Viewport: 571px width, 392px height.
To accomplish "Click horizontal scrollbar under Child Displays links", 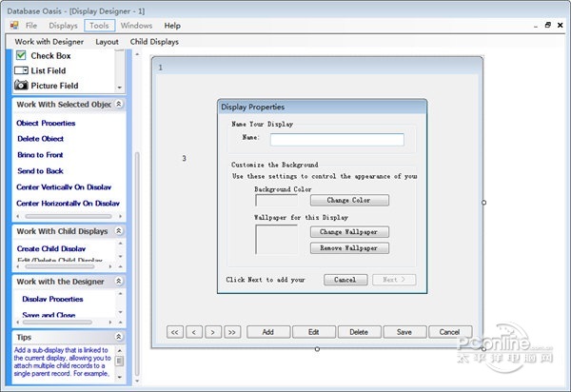I will pos(60,266).
